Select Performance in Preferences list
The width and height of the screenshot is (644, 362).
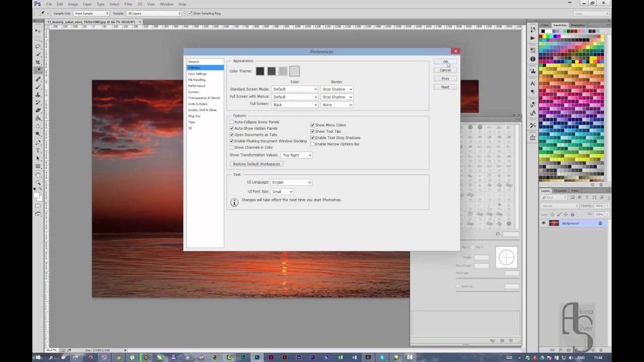pyautogui.click(x=197, y=86)
